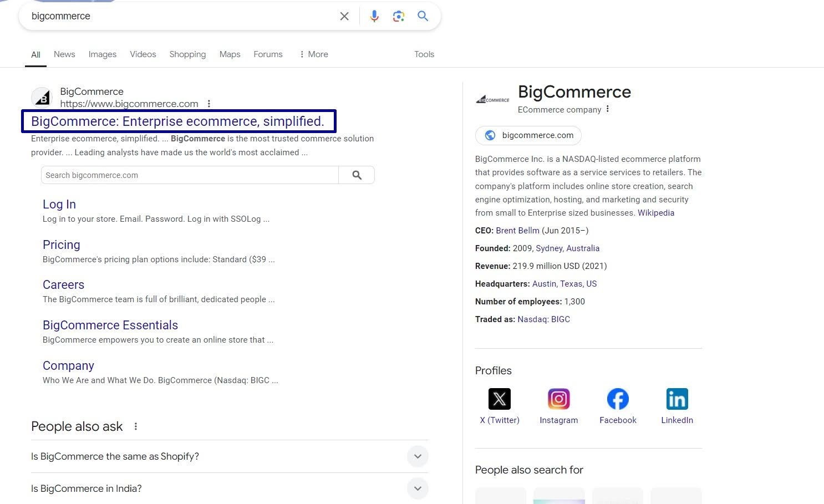Open the options dots beside ECommerce company
Screen dimensions: 824x504
[608, 109]
